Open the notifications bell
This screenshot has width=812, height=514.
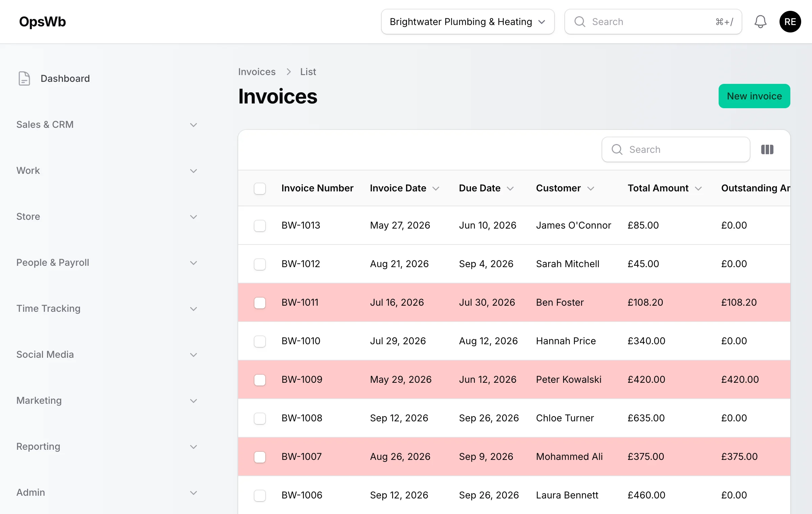point(760,22)
